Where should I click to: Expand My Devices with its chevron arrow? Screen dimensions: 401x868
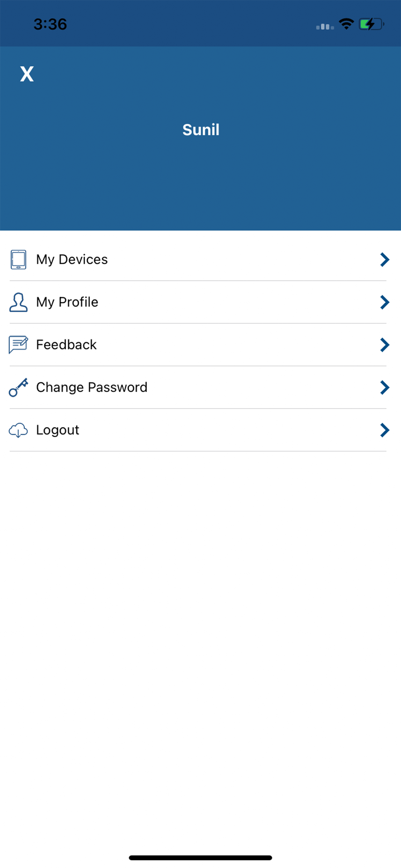click(384, 259)
